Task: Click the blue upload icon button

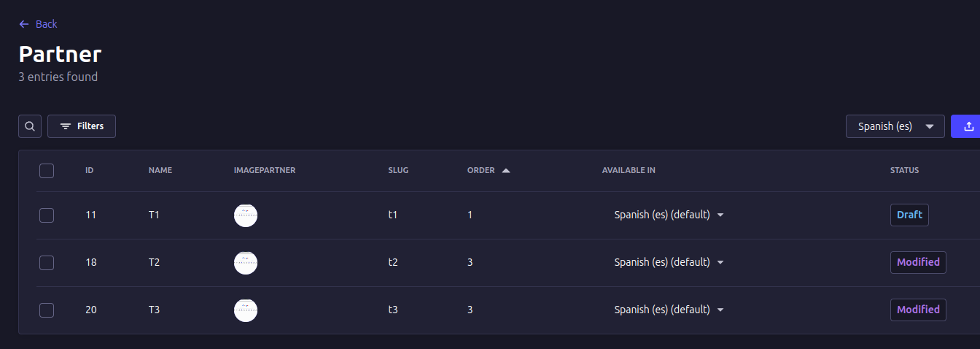Action: 968,126
